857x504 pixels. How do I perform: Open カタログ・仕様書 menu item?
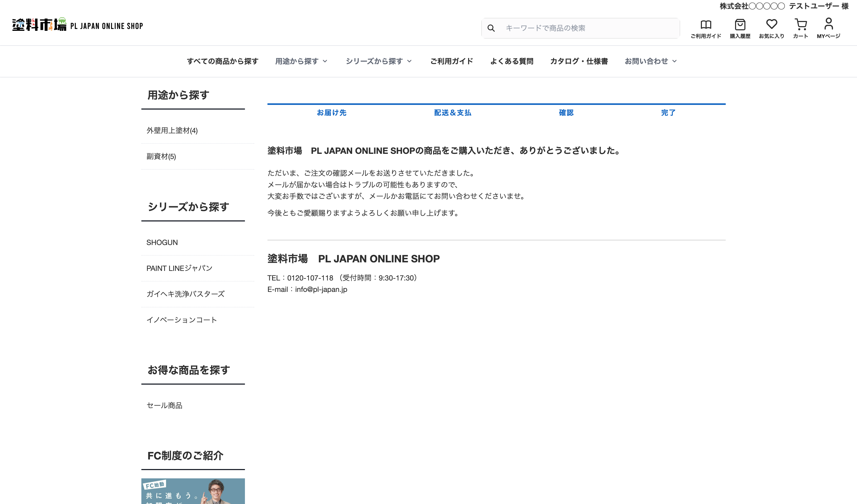579,61
